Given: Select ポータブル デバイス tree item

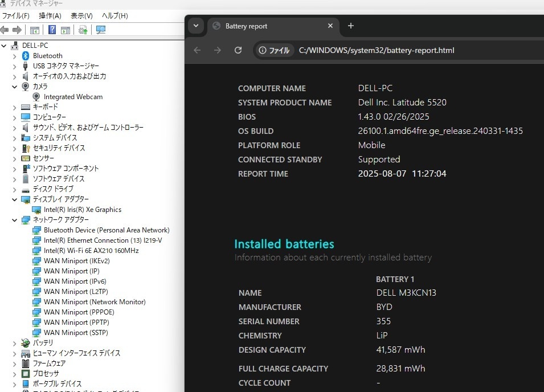Looking at the screenshot, I should pyautogui.click(x=57, y=384).
